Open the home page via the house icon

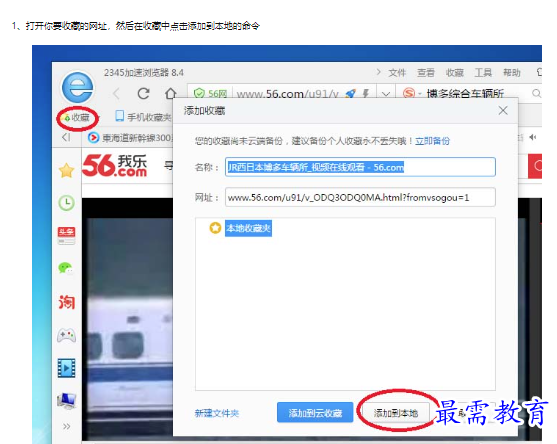(x=171, y=93)
